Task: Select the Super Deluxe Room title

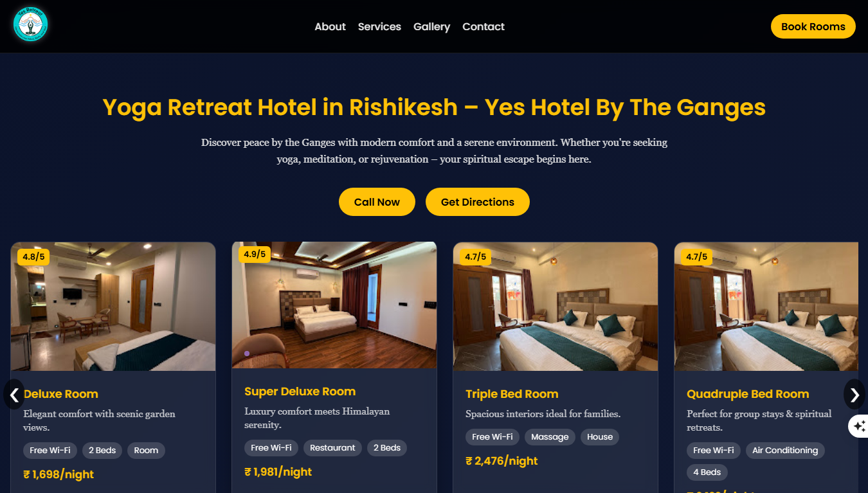Action: point(300,391)
